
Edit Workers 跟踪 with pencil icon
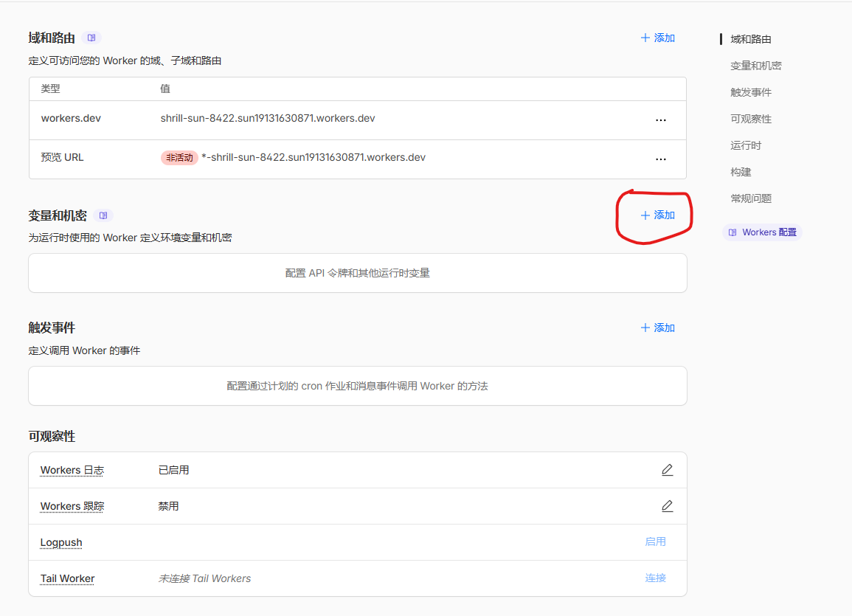click(667, 506)
